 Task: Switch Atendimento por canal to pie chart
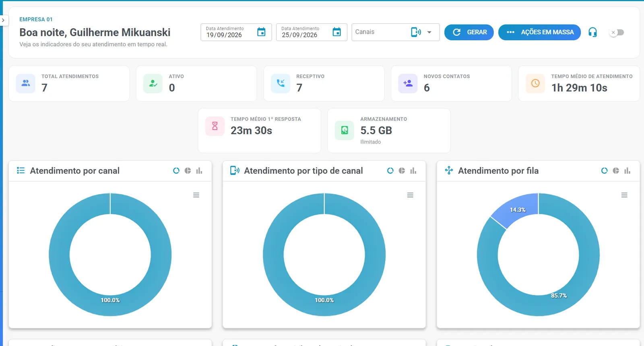188,171
